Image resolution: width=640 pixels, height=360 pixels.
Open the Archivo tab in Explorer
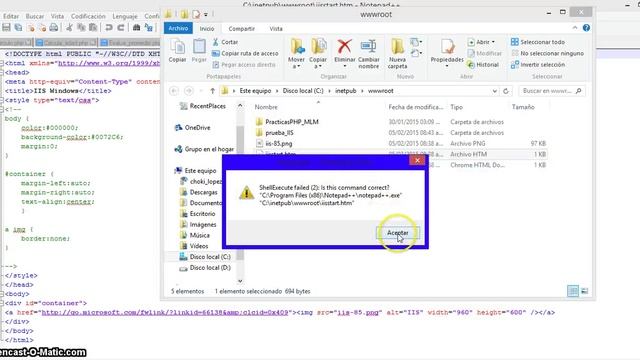point(178,28)
